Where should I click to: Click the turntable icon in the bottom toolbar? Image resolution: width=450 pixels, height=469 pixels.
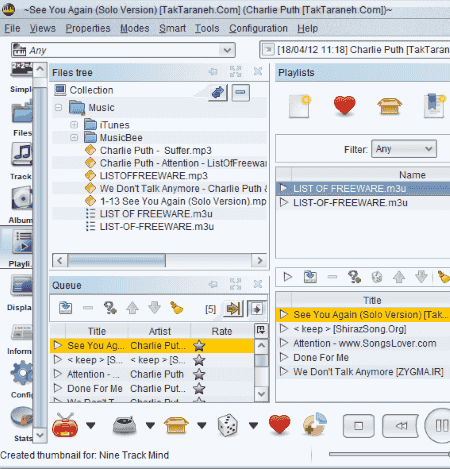(124, 425)
